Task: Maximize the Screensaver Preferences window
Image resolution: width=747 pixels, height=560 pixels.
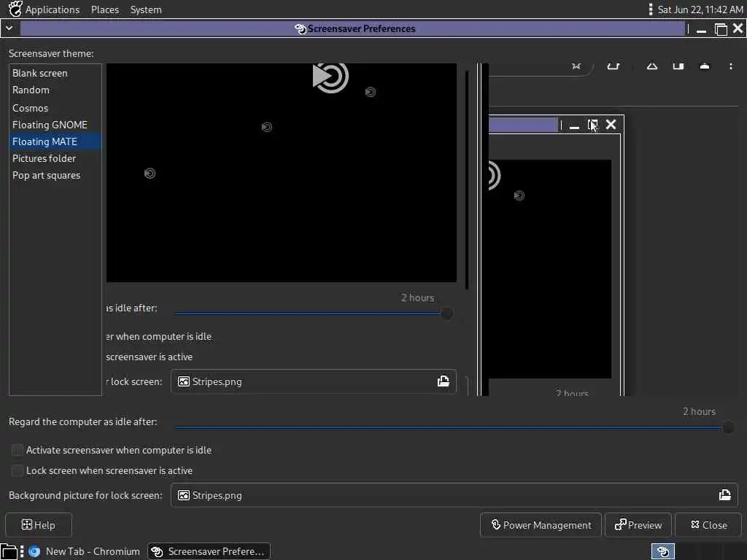Action: (721, 29)
